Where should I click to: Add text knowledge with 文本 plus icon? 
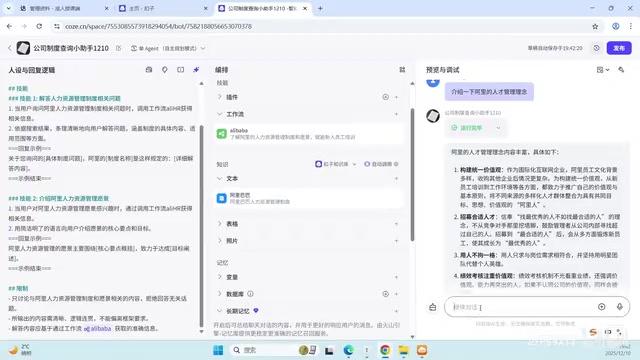396,178
